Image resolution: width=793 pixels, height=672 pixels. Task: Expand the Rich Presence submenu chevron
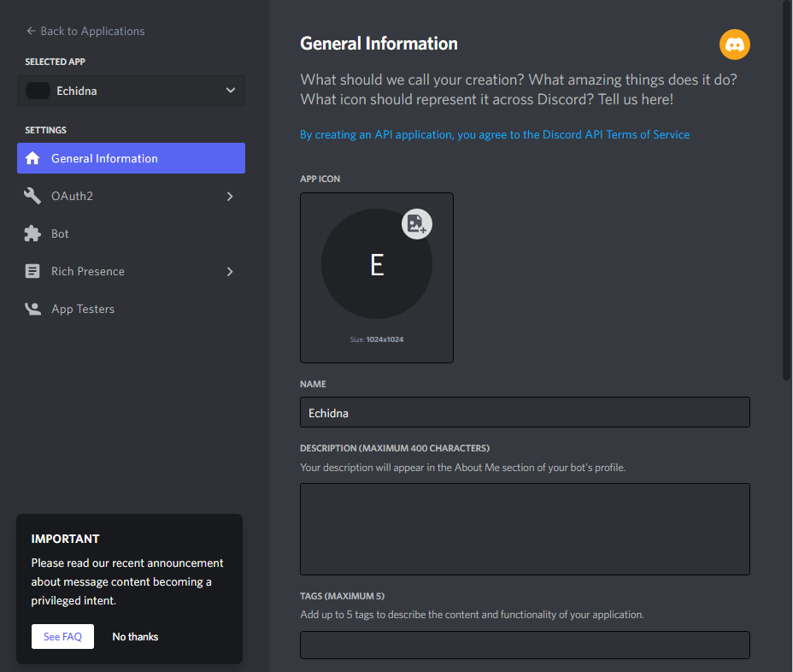pyautogui.click(x=230, y=272)
